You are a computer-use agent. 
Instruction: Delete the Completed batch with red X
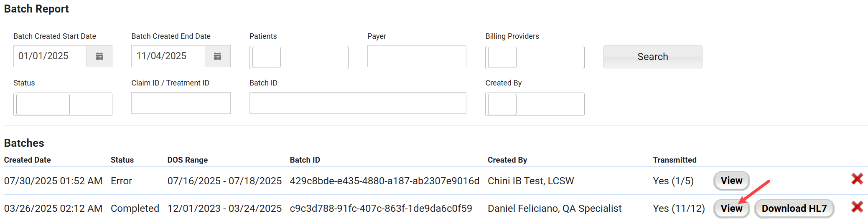(857, 207)
